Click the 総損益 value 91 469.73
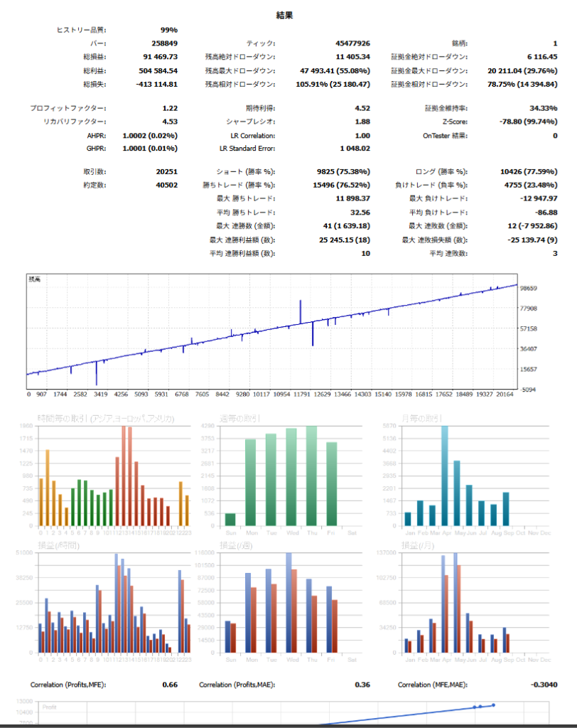The width and height of the screenshot is (577, 728). pyautogui.click(x=154, y=57)
